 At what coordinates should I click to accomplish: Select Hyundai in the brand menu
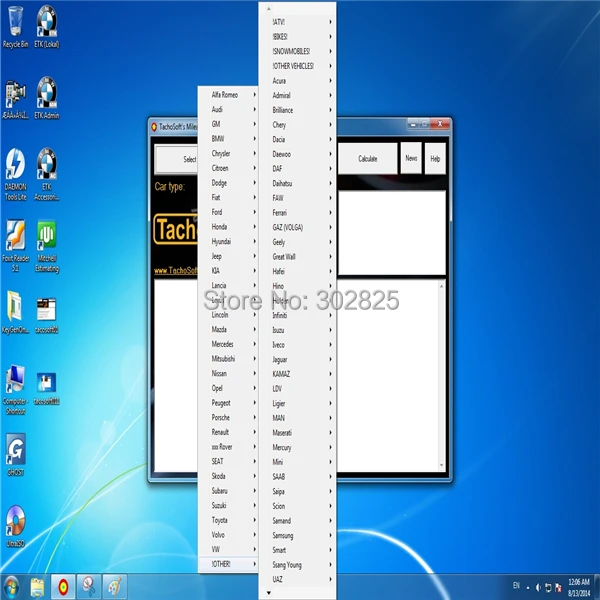pos(228,241)
